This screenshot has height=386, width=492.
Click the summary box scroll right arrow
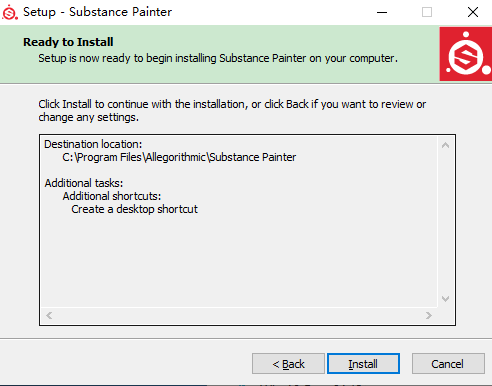[x=429, y=315]
